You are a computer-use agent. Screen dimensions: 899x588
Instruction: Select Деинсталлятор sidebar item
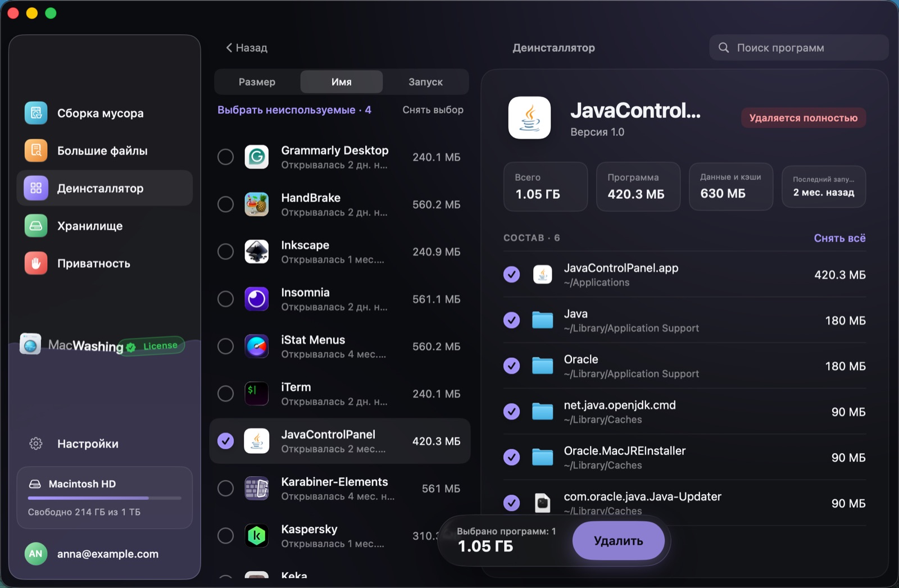pyautogui.click(x=105, y=188)
